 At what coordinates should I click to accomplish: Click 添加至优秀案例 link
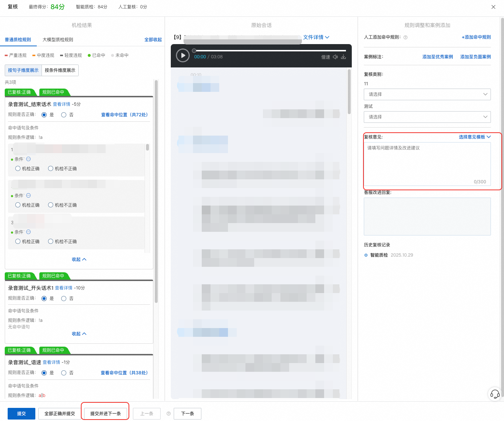[x=438, y=57]
